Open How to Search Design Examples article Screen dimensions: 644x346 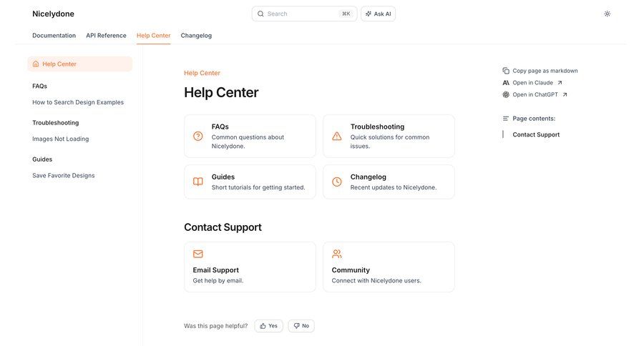(x=78, y=102)
